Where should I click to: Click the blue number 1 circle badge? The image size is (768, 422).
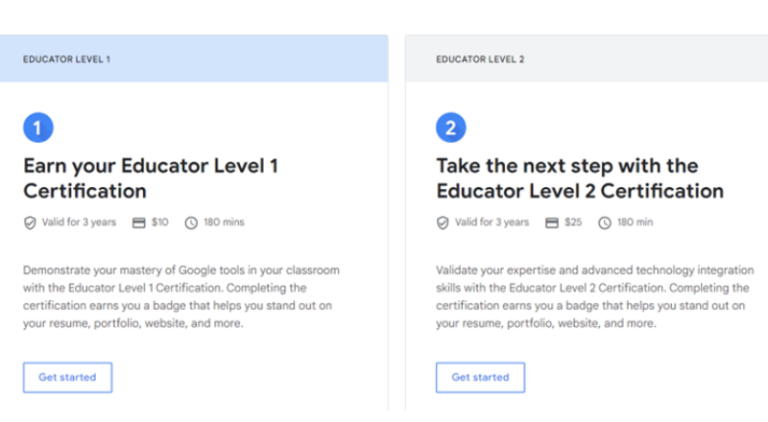38,127
